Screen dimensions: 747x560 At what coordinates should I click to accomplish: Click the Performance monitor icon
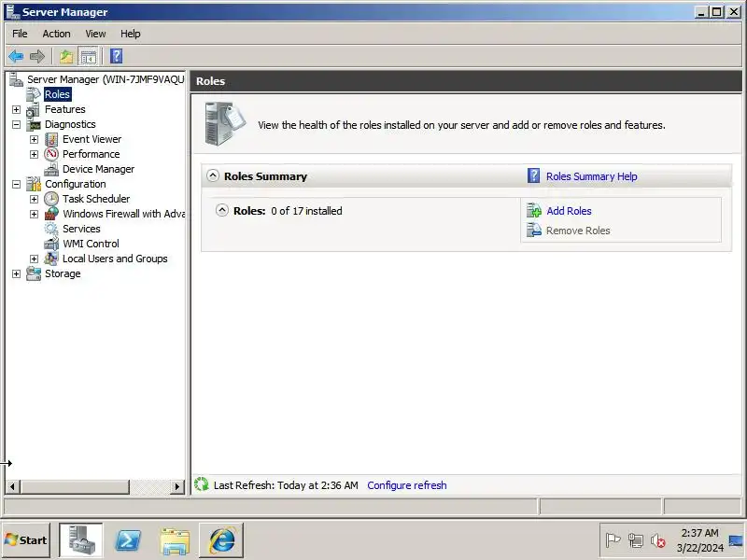pyautogui.click(x=51, y=154)
